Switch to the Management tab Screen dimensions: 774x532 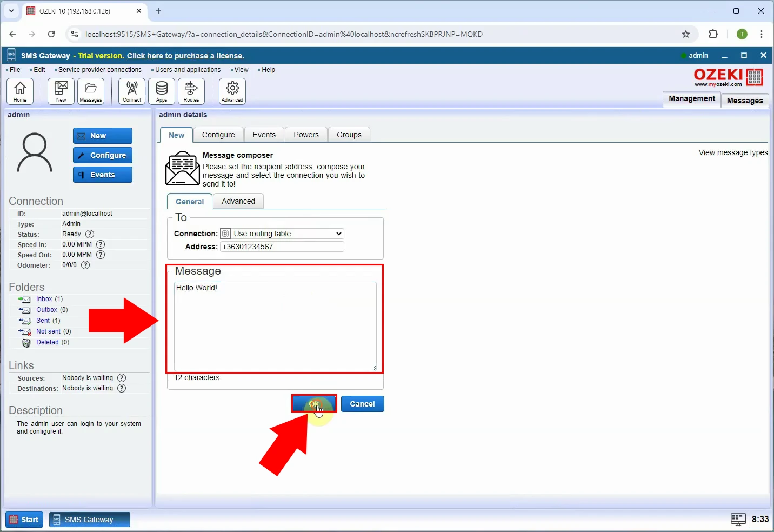point(692,99)
